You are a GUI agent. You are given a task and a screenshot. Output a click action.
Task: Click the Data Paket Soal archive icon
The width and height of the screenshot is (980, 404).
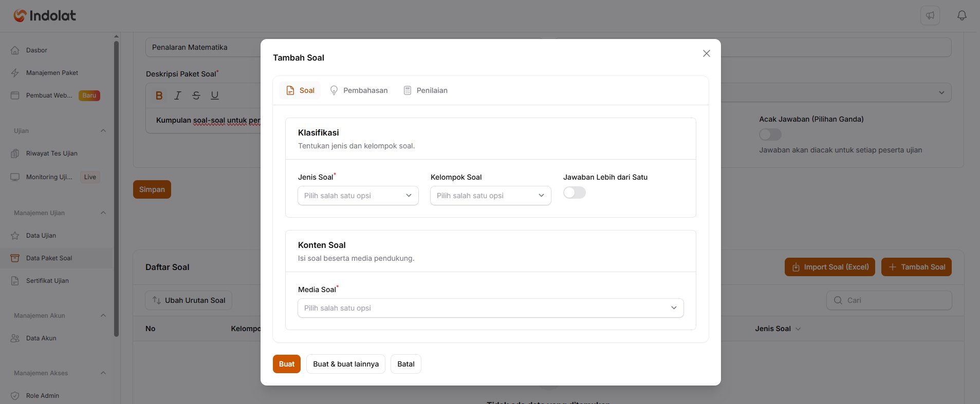point(15,258)
